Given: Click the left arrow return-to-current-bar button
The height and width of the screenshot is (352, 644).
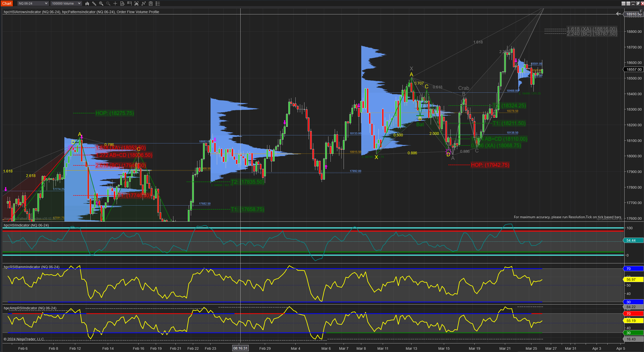Looking at the screenshot, I should [618, 14].
